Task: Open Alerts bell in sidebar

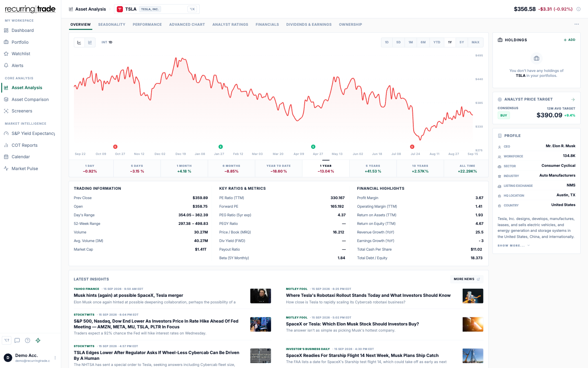Action: click(x=17, y=65)
